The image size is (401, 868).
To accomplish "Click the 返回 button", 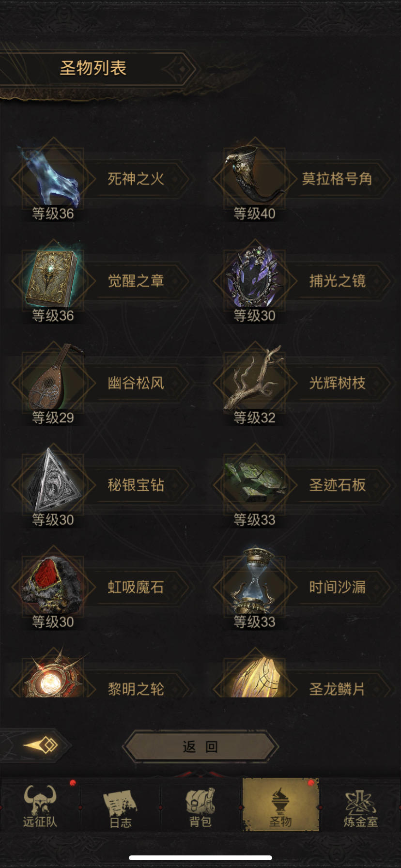I will [200, 746].
